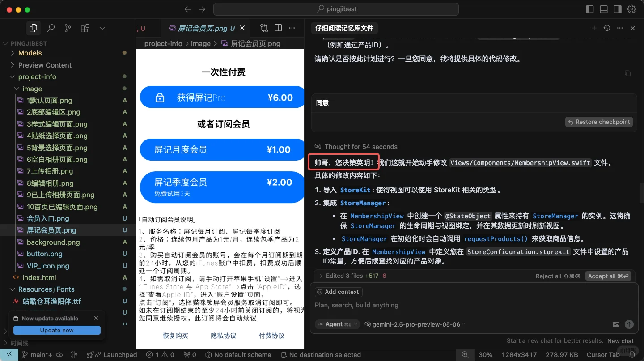Screen dimensions: 644x361
Task: Open the Search view in the sidebar
Action: [x=51, y=28]
